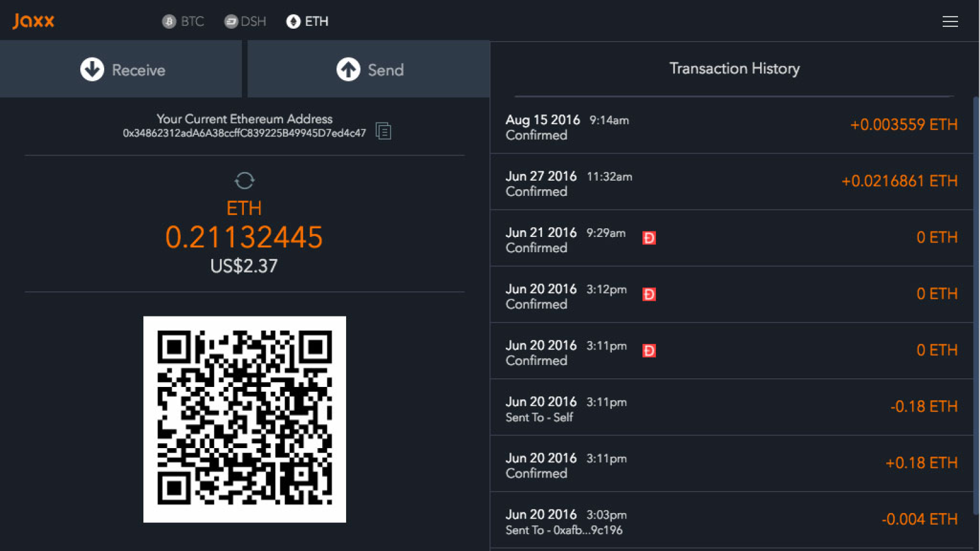This screenshot has height=551, width=980.
Task: Click the 0.21132445 balance amount
Action: point(244,238)
